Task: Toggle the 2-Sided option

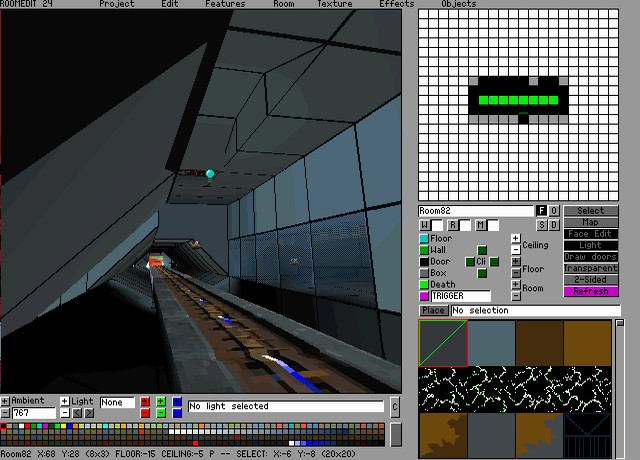Action: pos(590,280)
